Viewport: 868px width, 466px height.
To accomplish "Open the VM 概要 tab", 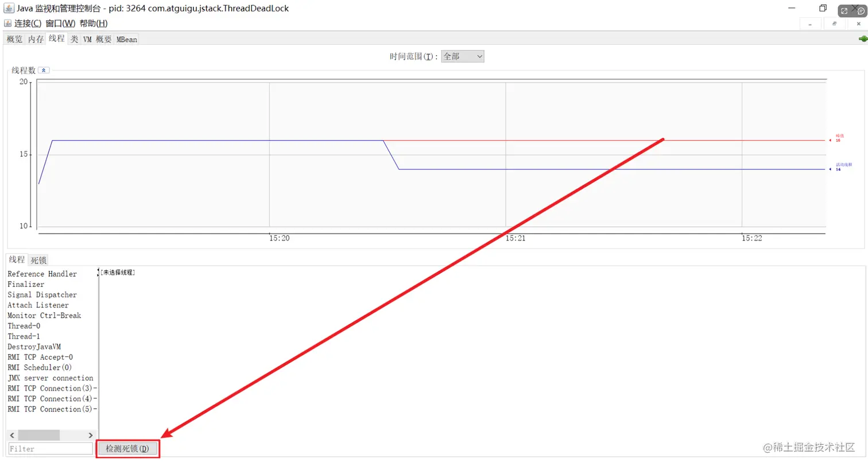I will 97,40.
